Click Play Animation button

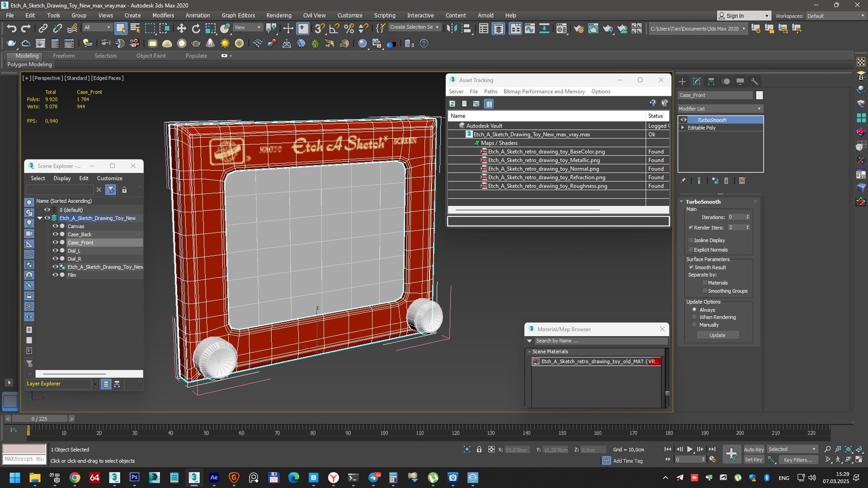pos(689,449)
